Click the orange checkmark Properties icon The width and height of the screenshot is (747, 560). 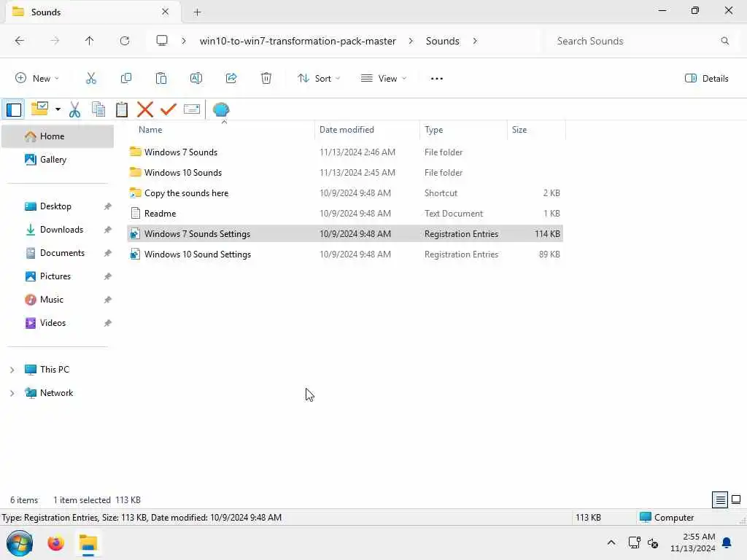click(169, 109)
